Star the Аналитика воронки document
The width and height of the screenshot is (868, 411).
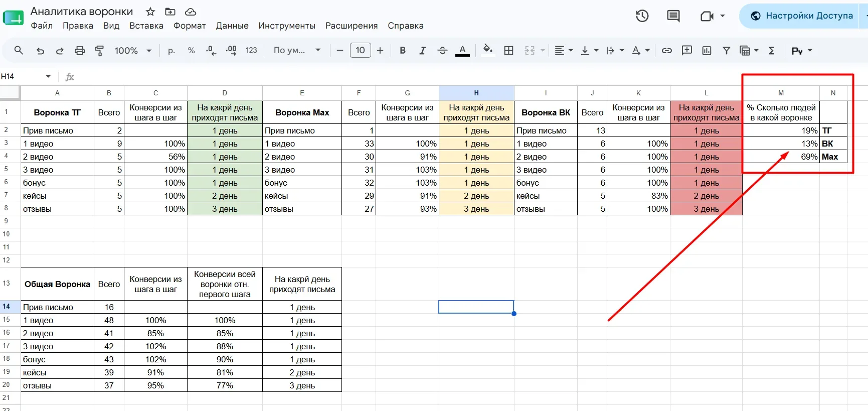coord(150,12)
